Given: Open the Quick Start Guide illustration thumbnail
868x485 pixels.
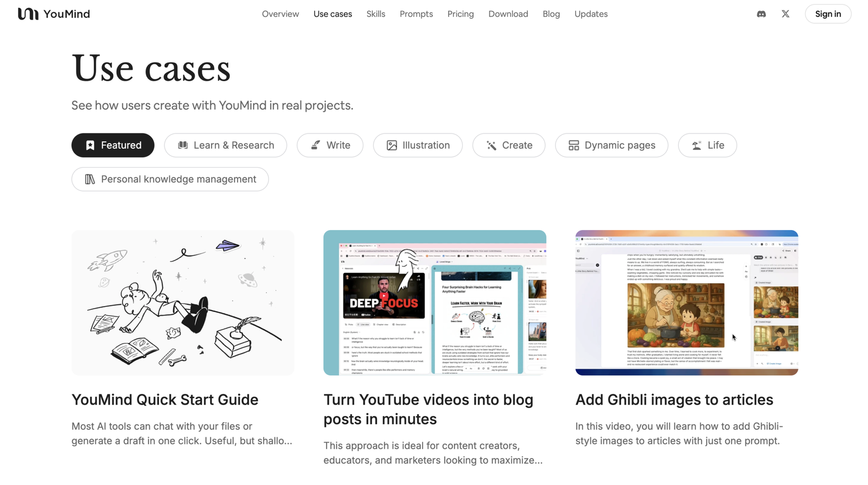Looking at the screenshot, I should (183, 303).
